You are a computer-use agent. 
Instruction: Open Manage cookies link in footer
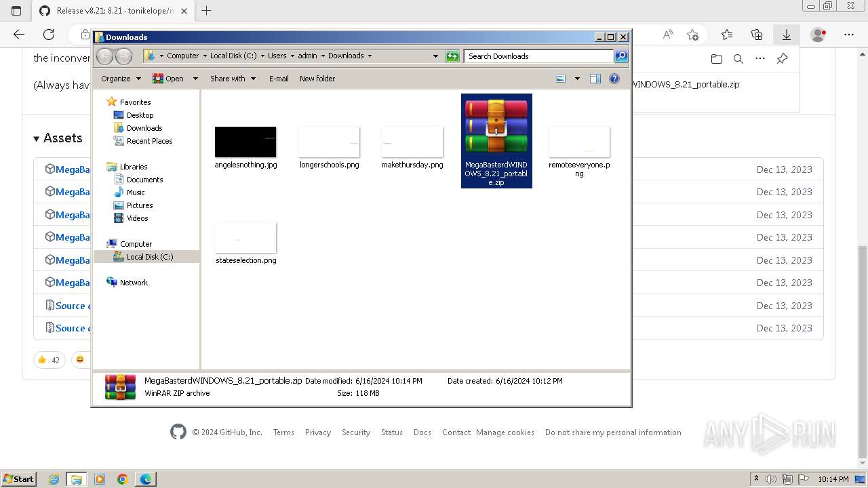505,432
